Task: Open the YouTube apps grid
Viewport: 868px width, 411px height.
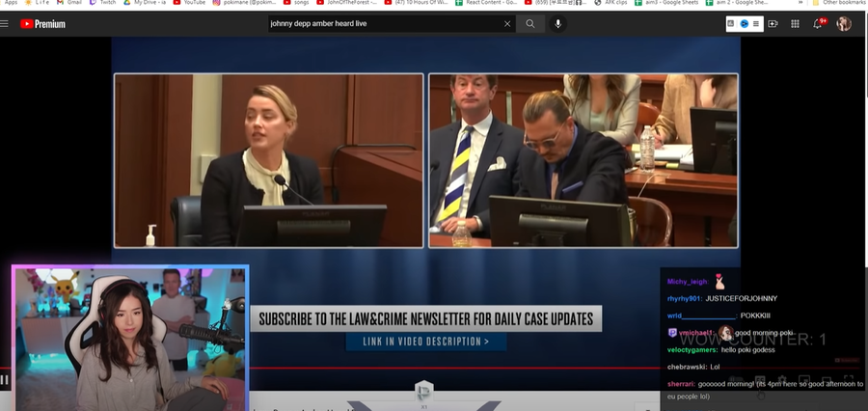Action: tap(795, 23)
